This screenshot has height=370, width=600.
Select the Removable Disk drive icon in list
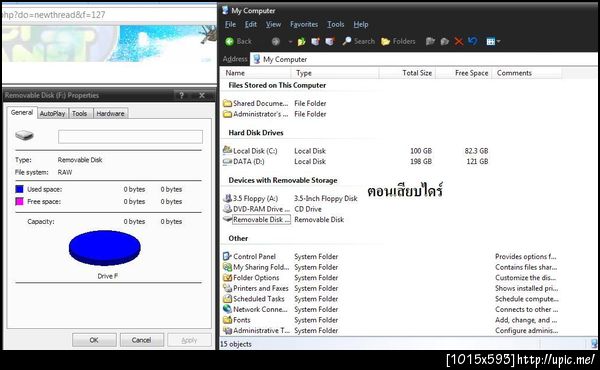coord(227,219)
